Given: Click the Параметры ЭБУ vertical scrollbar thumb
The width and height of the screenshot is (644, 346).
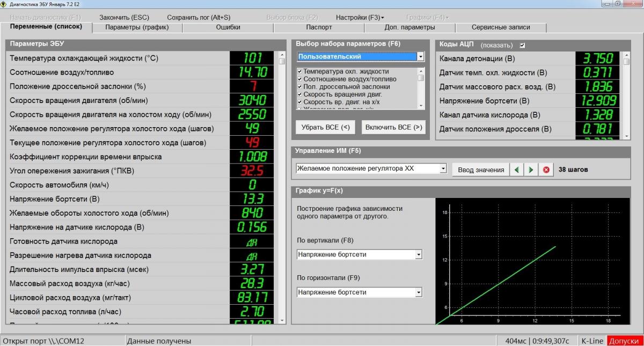Looking at the screenshot, I should [282, 61].
